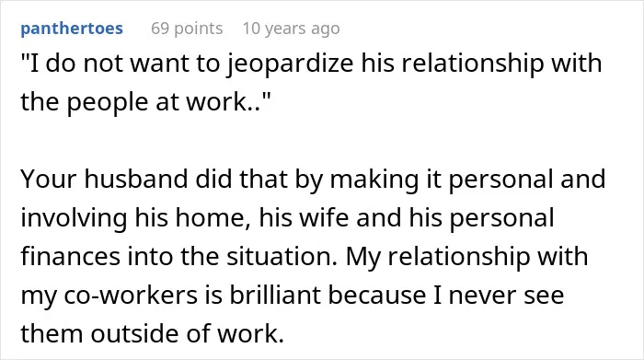Click the phrase I never see
The image size is (644, 360).
coord(499,295)
